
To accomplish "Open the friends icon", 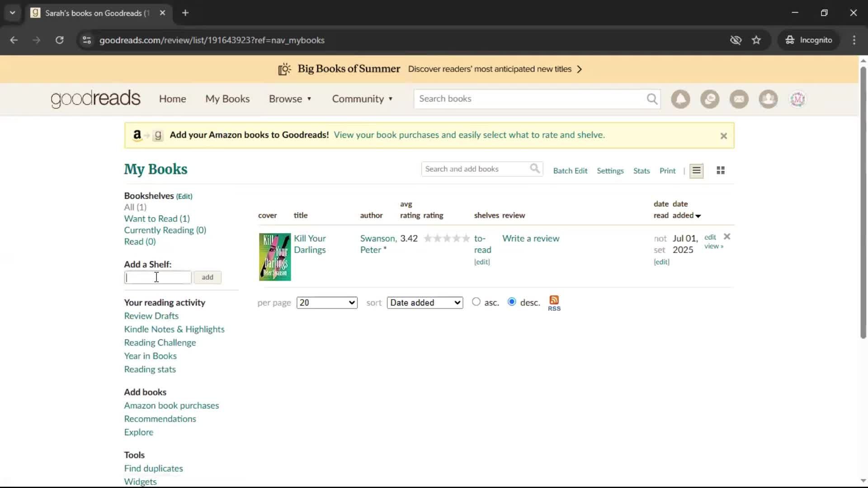I will (x=768, y=99).
